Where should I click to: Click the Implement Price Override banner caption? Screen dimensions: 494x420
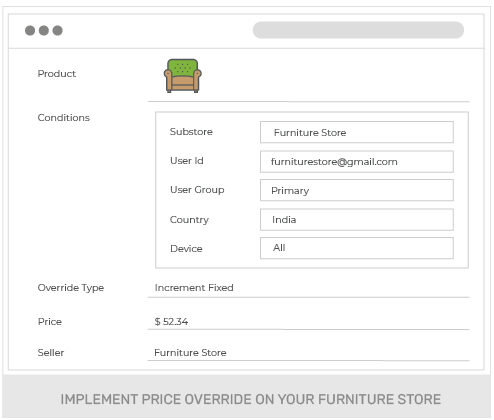(x=251, y=399)
